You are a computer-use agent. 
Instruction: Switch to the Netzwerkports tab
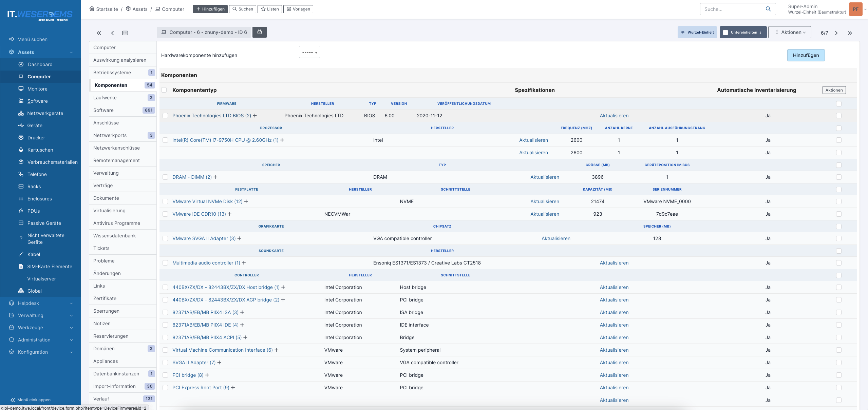(123, 135)
